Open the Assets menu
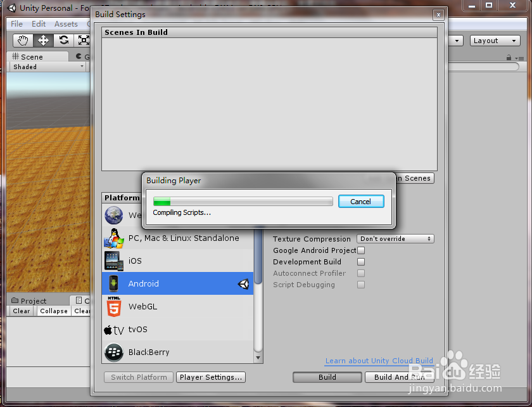Viewport: 532px width, 407px height. click(66, 24)
